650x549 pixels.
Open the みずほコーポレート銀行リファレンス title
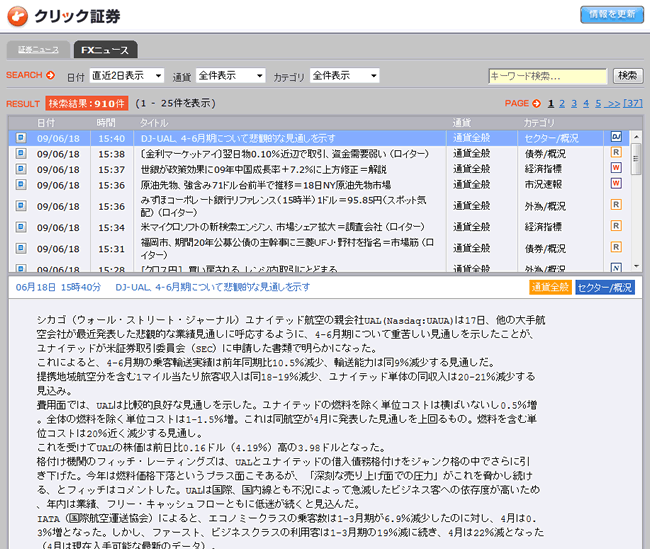tap(284, 206)
